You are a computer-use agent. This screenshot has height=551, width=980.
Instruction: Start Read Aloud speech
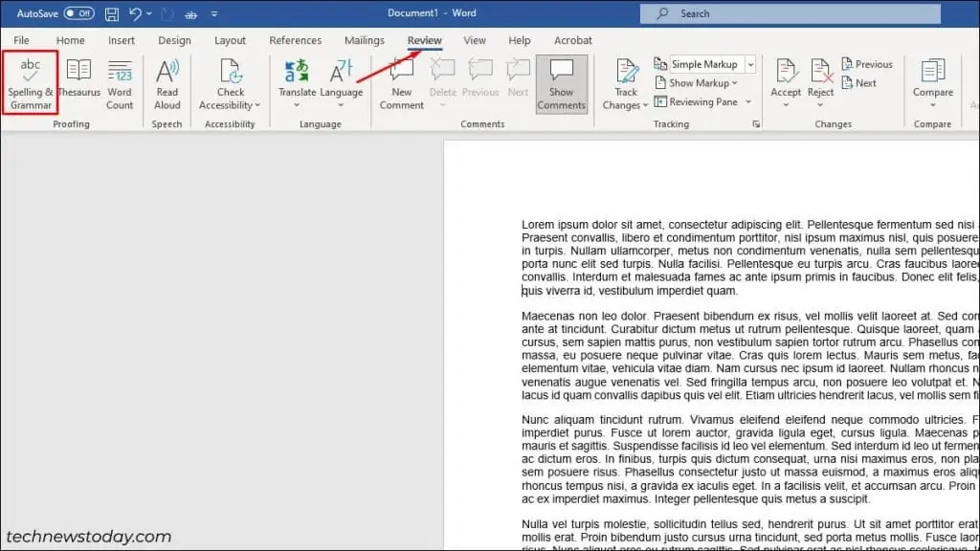[x=167, y=84]
